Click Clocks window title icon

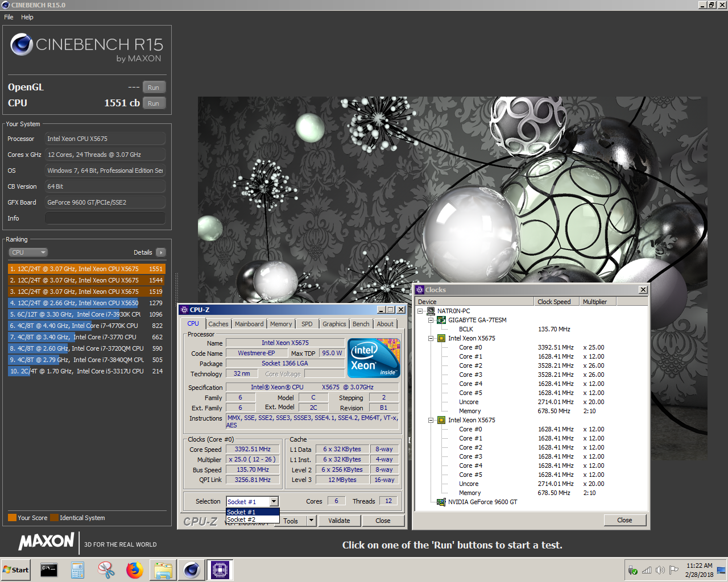click(420, 290)
